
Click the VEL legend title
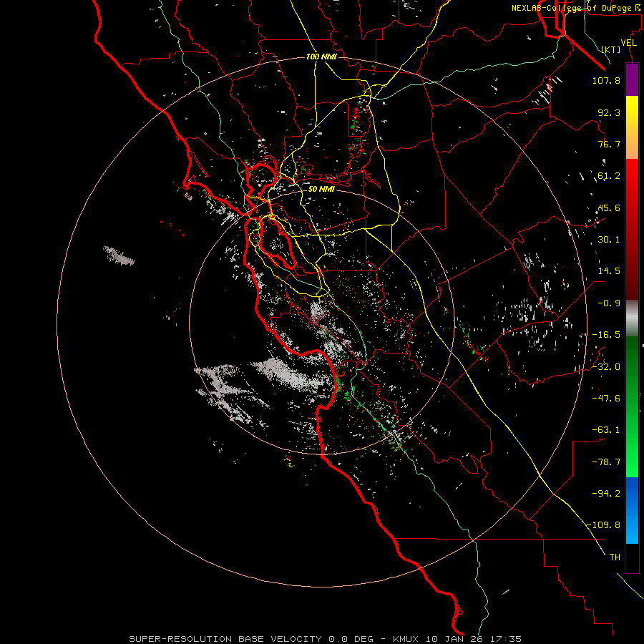pyautogui.click(x=629, y=43)
